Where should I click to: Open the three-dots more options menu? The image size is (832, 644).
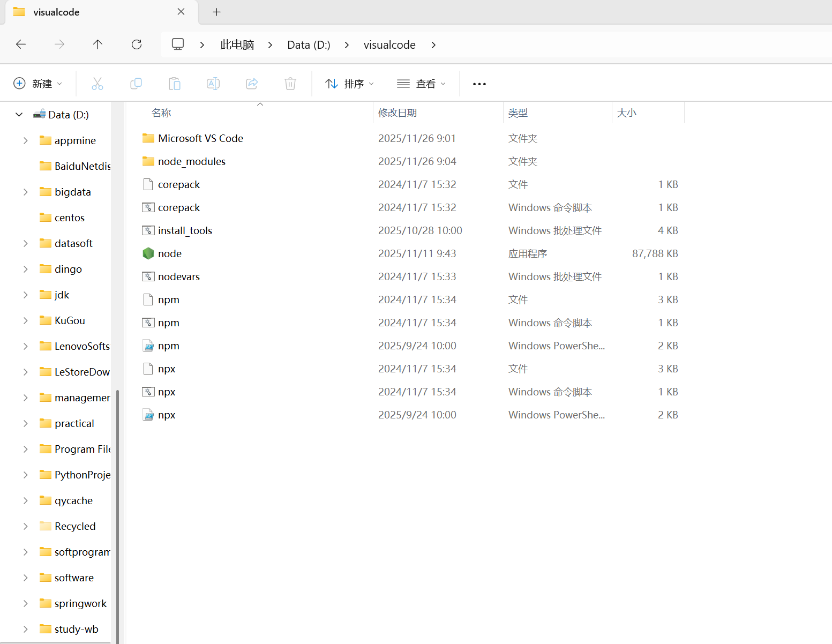click(479, 84)
